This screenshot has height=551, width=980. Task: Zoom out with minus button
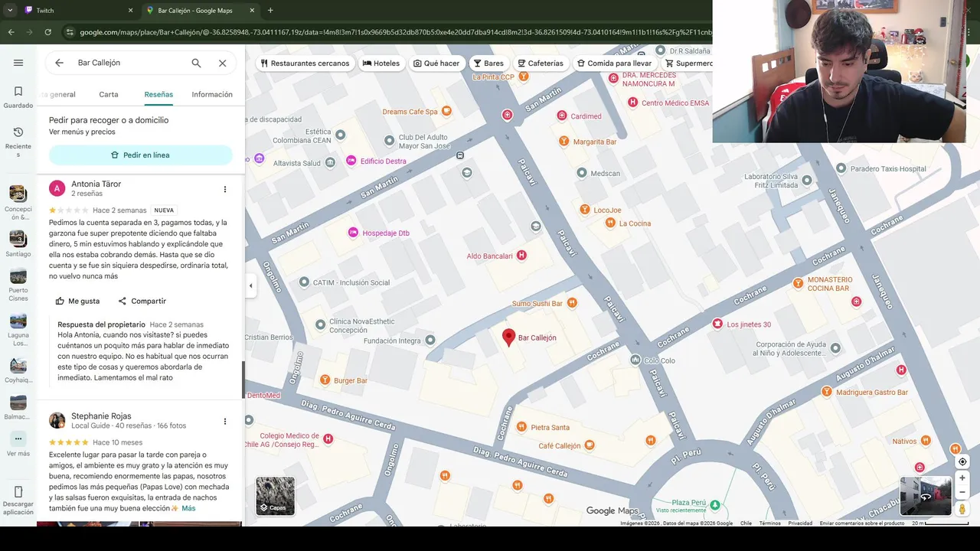click(962, 493)
